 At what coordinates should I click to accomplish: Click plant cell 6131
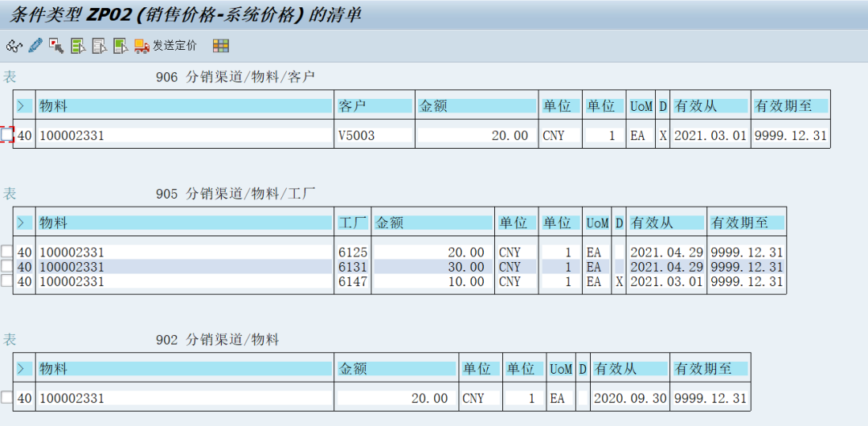tap(353, 267)
